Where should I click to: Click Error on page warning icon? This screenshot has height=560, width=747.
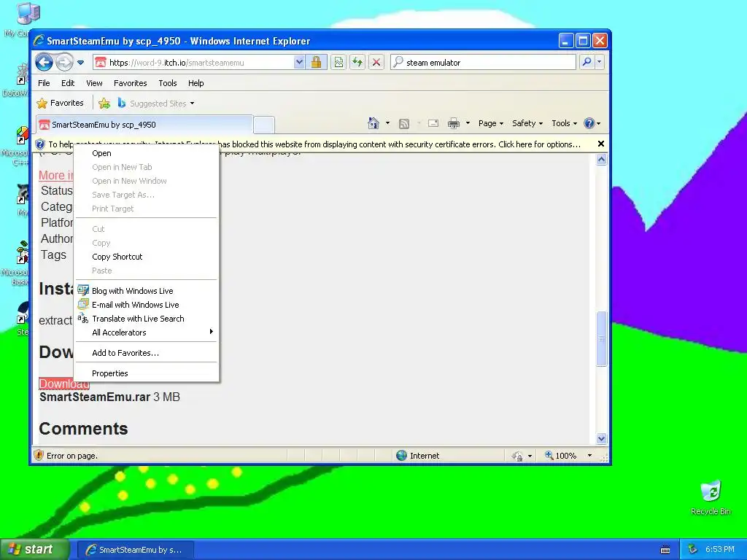39,455
